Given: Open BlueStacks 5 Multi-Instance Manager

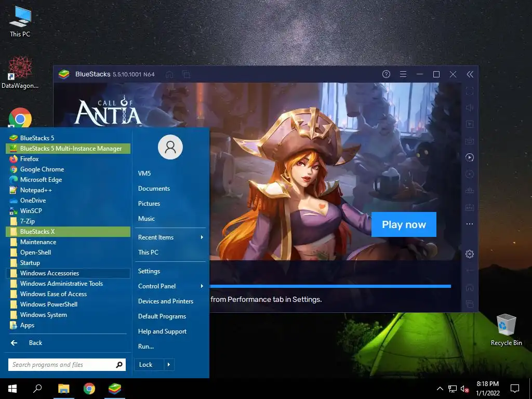Looking at the screenshot, I should 68,149.
